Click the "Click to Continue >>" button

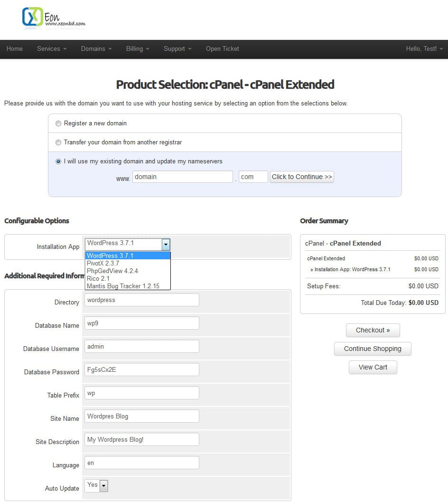coord(302,177)
